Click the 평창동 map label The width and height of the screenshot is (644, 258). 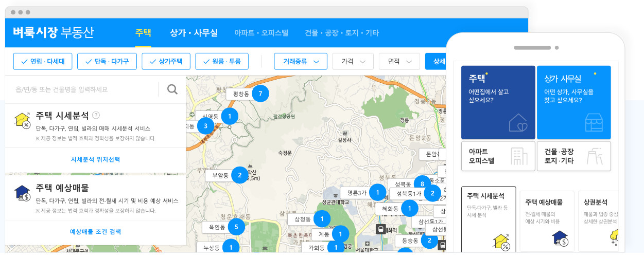pos(241,94)
